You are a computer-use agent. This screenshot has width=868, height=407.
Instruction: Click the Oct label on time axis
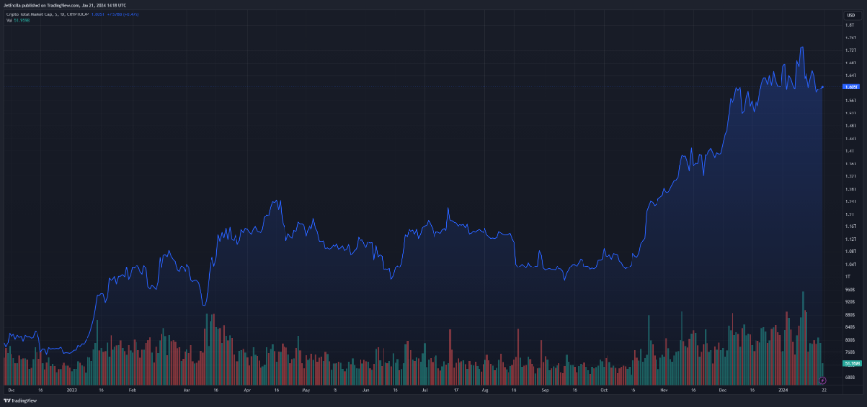pos(603,390)
